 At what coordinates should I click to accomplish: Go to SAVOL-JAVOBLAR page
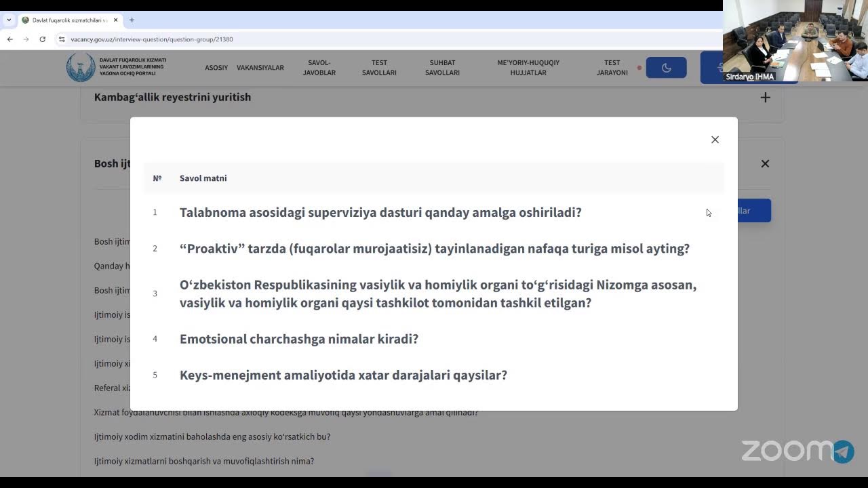(x=319, y=68)
